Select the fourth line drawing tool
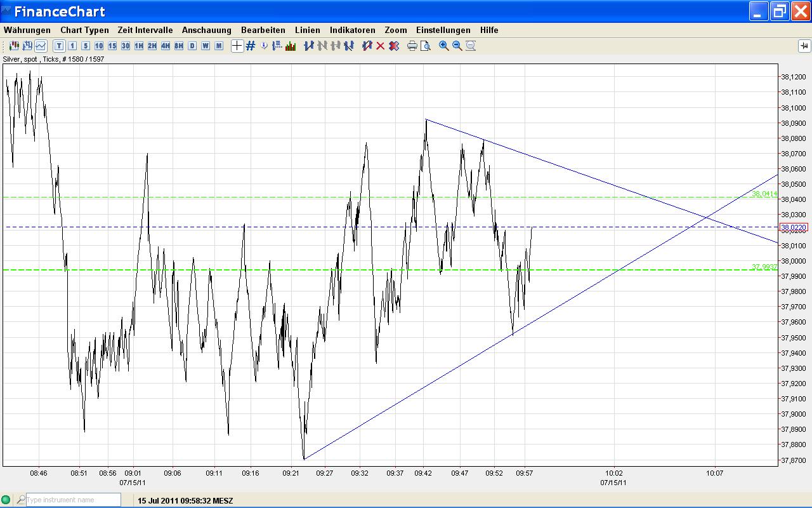Viewport: 812px width, 508px height. pos(348,46)
